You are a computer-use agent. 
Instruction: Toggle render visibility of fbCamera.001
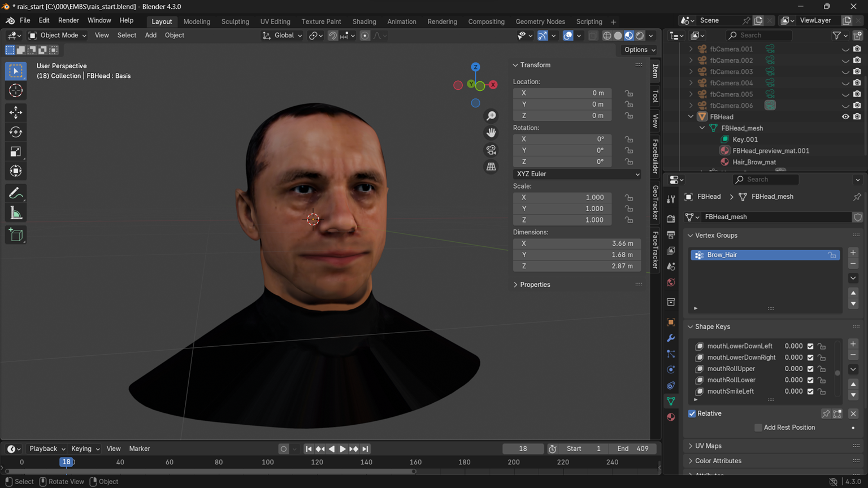(857, 49)
